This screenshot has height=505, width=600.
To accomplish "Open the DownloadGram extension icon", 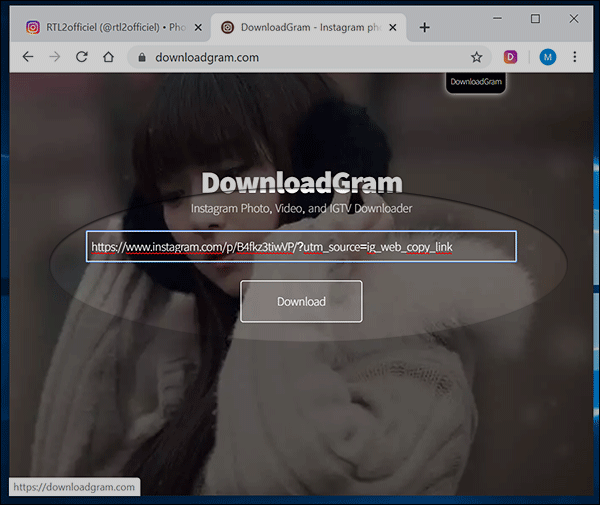I will pyautogui.click(x=510, y=57).
